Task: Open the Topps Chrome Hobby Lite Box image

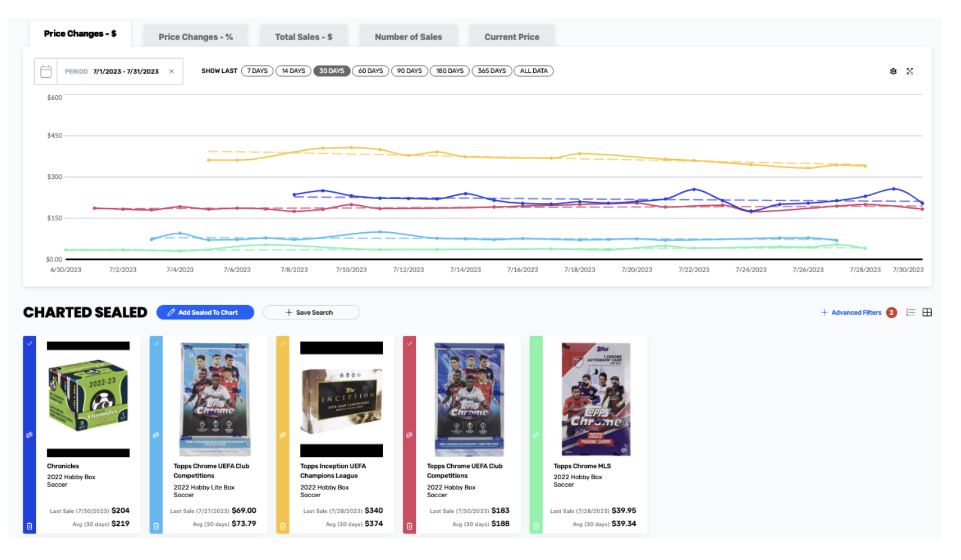Action: pyautogui.click(x=215, y=399)
